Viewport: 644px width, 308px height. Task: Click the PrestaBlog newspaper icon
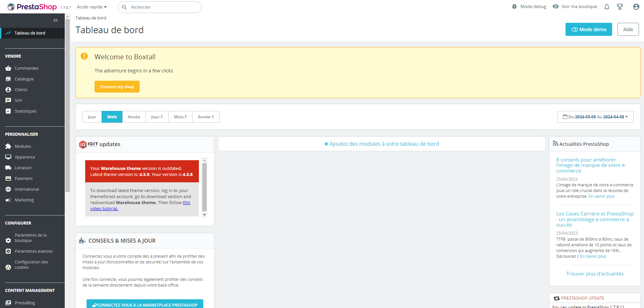(x=8, y=303)
